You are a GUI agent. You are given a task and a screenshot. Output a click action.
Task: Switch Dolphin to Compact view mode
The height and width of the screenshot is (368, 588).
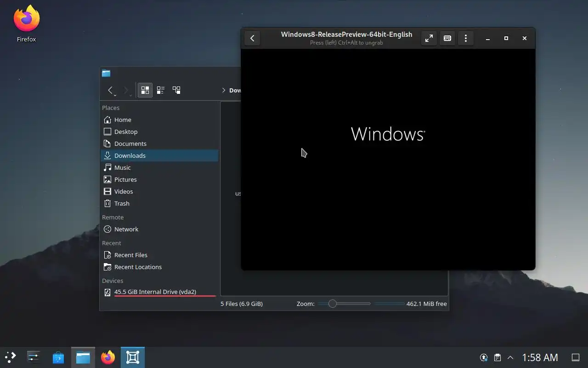pyautogui.click(x=160, y=90)
